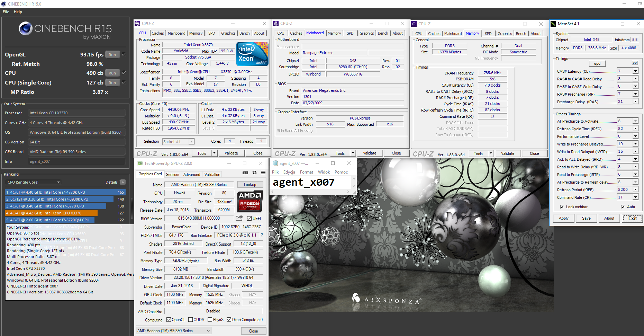The height and width of the screenshot is (336, 644).
Task: Click the Notepad horizontal scrollbar
Action: 310,192
